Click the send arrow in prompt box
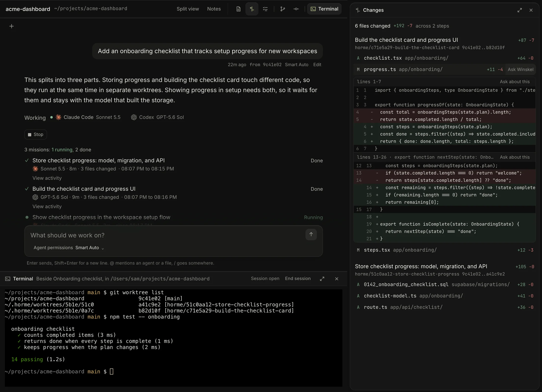 (311, 234)
